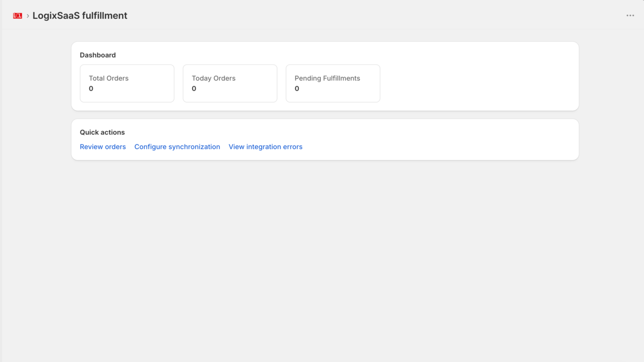The image size is (644, 362).
Task: Open the View integration errors link
Action: (x=265, y=147)
